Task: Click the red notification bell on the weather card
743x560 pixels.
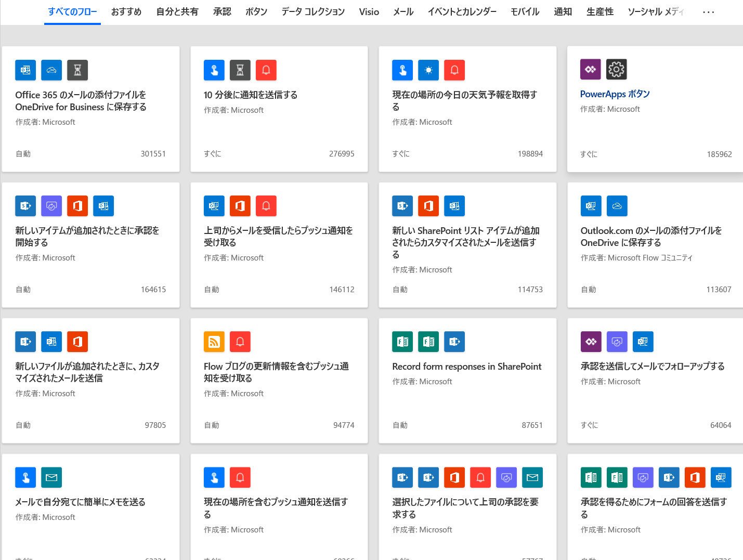Action: 454,70
